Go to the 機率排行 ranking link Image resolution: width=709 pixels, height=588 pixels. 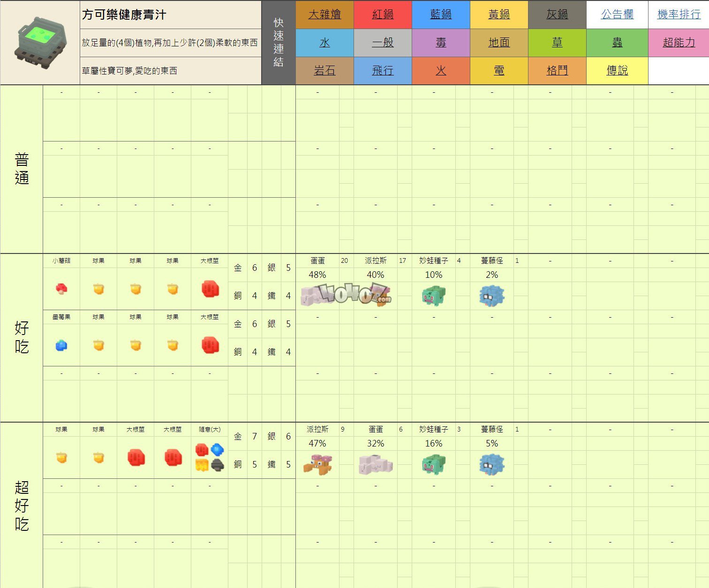click(679, 15)
